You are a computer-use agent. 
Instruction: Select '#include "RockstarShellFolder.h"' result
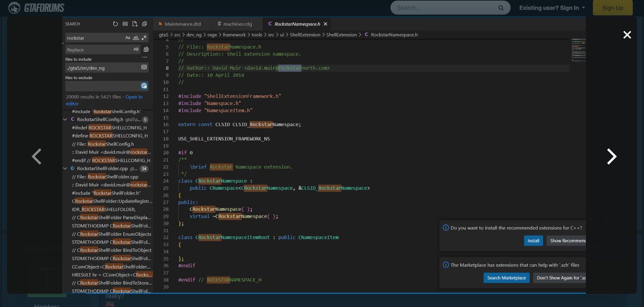click(106, 193)
